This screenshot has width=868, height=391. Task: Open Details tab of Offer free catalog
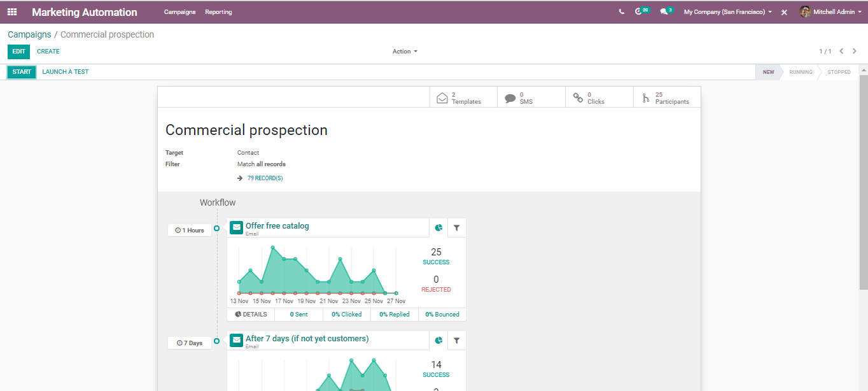[251, 315]
